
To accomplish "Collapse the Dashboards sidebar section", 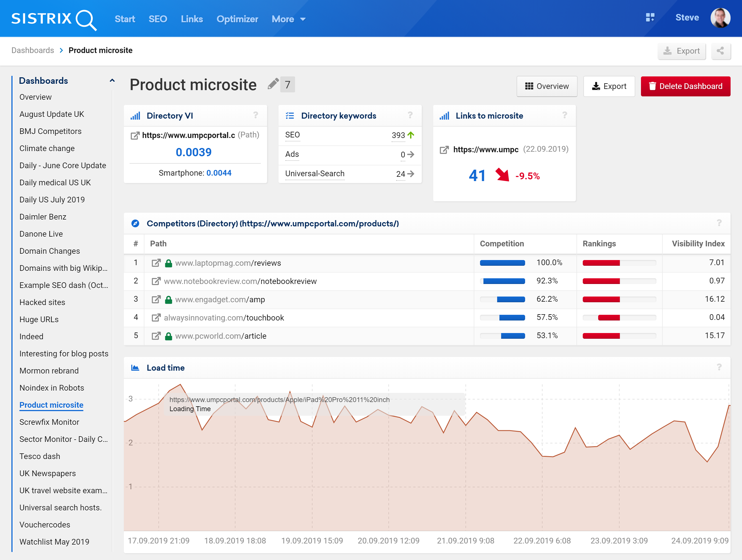I will (112, 80).
